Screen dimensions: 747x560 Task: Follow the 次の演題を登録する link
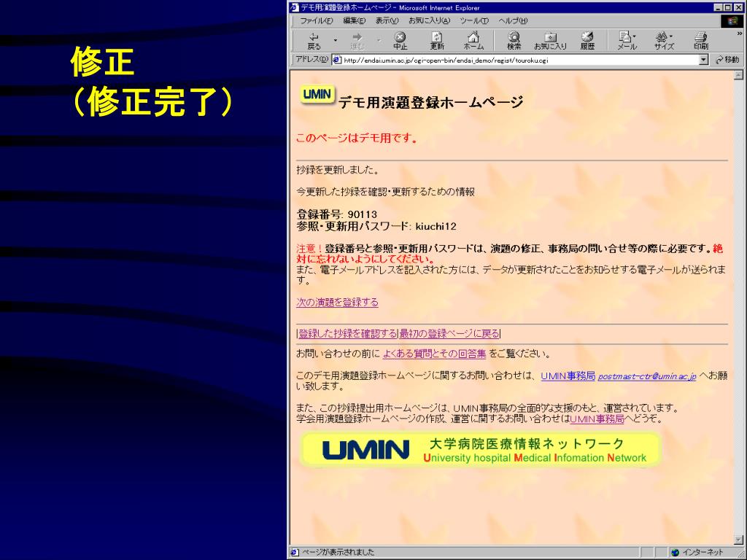337,303
